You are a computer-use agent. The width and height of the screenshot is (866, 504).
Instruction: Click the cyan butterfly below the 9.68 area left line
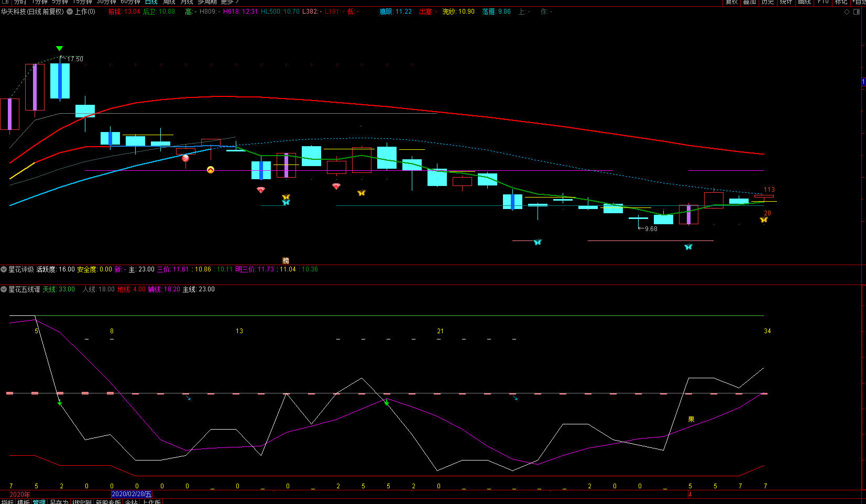[538, 242]
